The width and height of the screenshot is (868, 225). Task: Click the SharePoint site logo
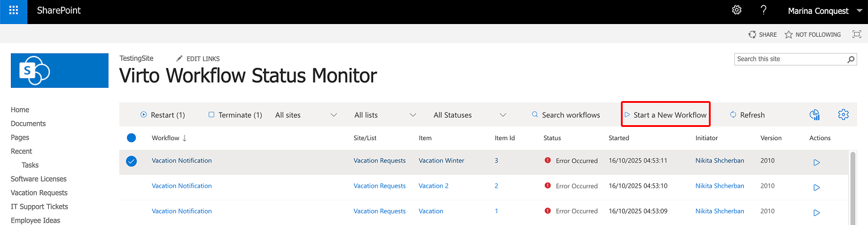[60, 70]
